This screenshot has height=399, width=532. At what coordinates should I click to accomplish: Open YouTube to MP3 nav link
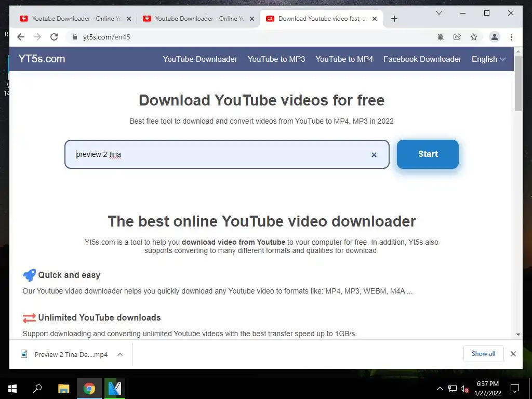(x=276, y=59)
